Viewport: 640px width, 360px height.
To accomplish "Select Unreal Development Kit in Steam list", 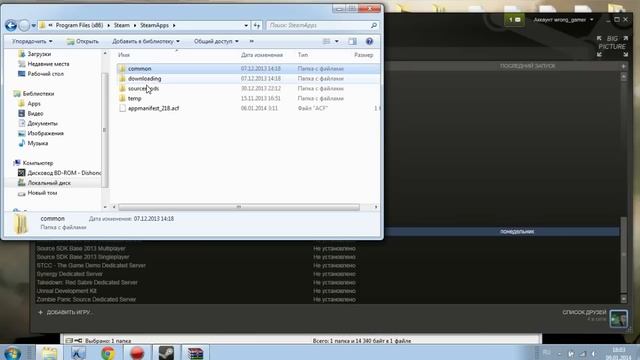I will pyautogui.click(x=67, y=291).
